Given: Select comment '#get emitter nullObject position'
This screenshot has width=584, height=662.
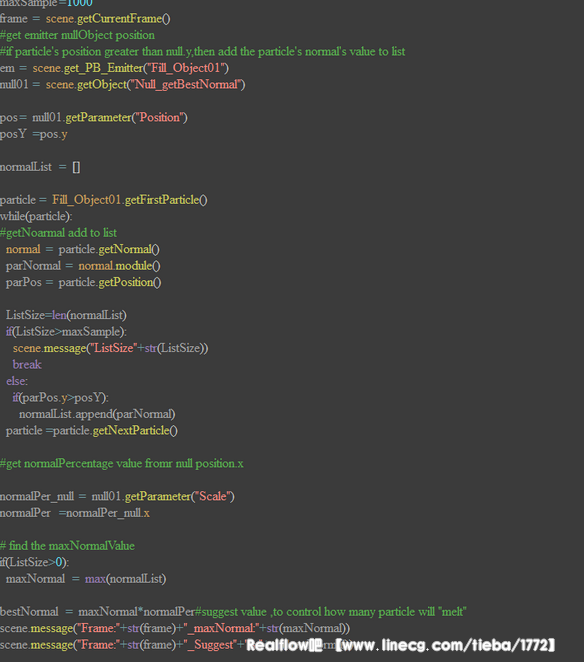Looking at the screenshot, I should click(x=77, y=35).
